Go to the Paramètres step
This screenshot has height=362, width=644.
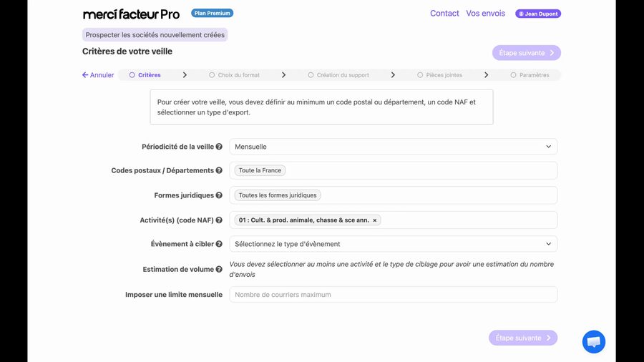(x=530, y=75)
